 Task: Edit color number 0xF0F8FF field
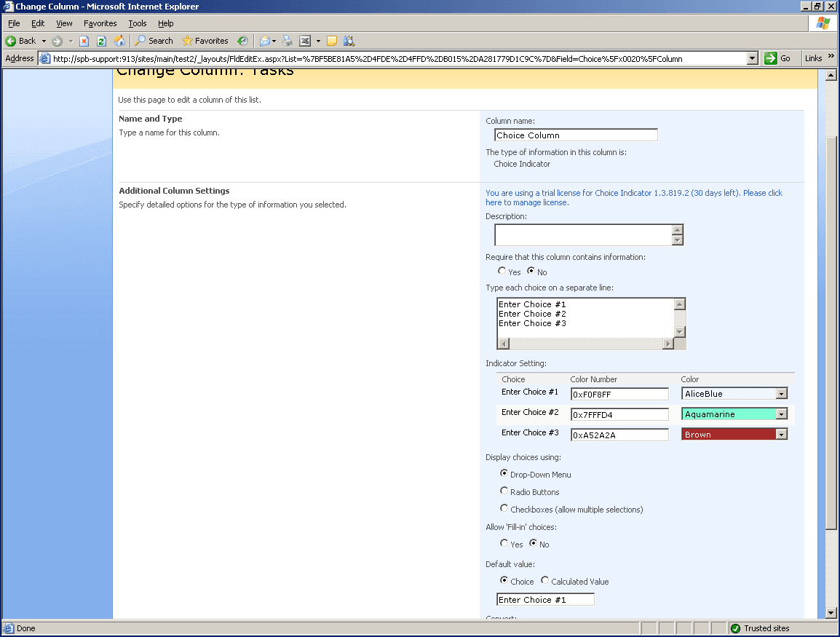[x=620, y=395]
